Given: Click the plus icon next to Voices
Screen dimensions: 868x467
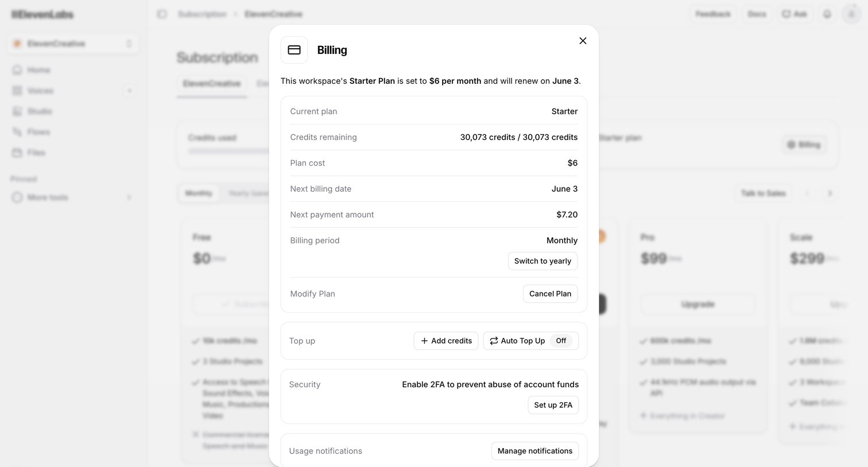Looking at the screenshot, I should [x=129, y=91].
